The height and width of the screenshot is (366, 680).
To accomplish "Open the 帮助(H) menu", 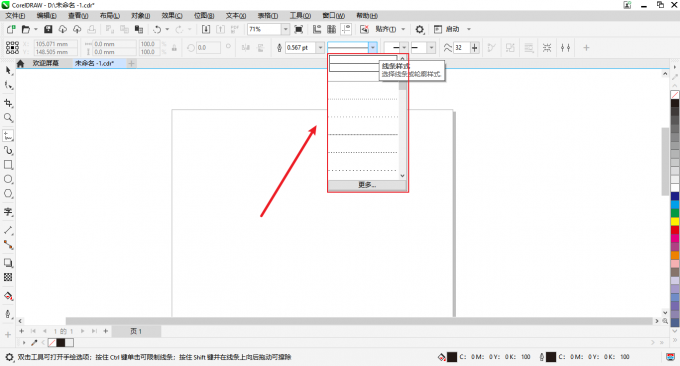I will point(367,16).
